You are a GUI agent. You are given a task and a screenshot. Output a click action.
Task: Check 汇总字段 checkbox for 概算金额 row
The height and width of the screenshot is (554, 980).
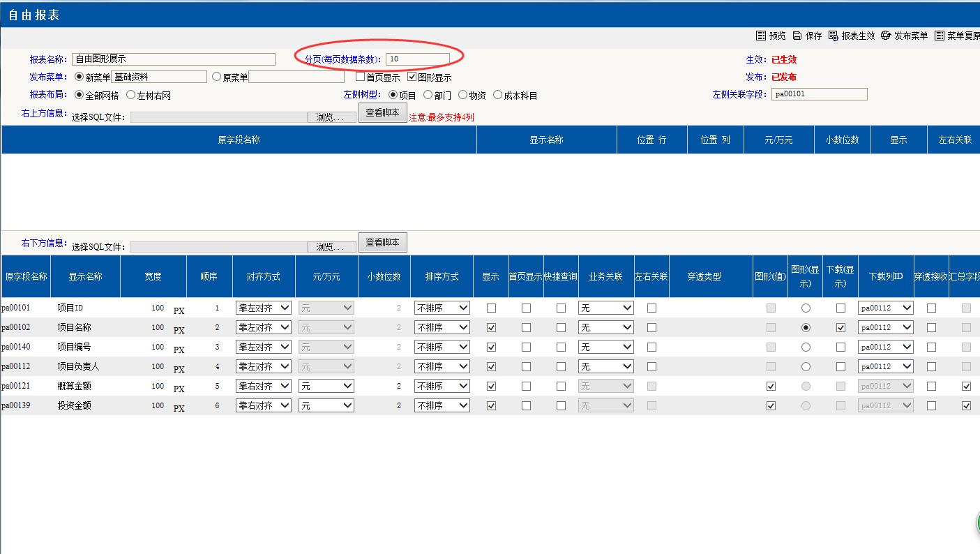point(966,386)
